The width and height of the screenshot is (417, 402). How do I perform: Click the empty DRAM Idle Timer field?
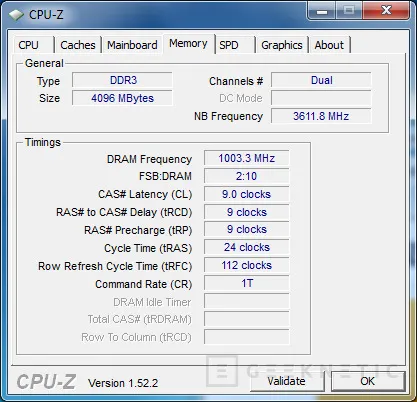[x=247, y=301]
